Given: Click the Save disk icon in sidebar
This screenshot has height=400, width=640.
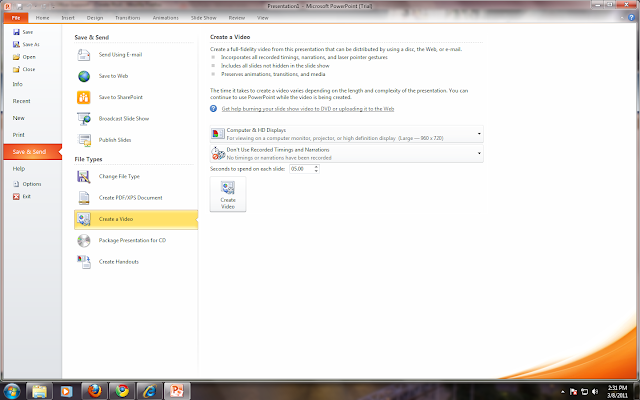Looking at the screenshot, I should click(x=16, y=32).
